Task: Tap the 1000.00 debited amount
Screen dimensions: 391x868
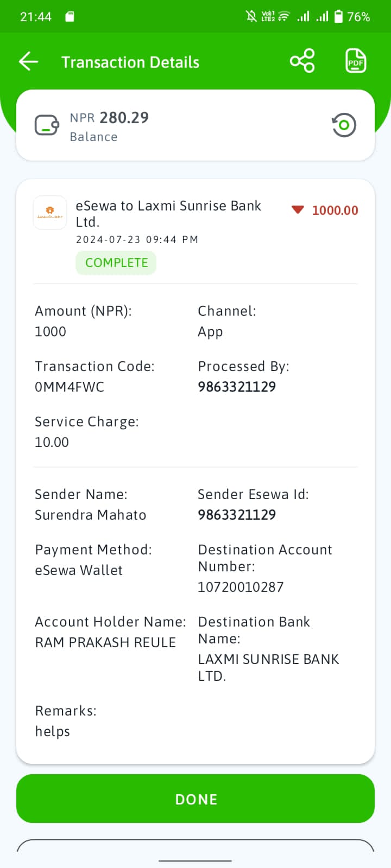Action: (x=335, y=210)
